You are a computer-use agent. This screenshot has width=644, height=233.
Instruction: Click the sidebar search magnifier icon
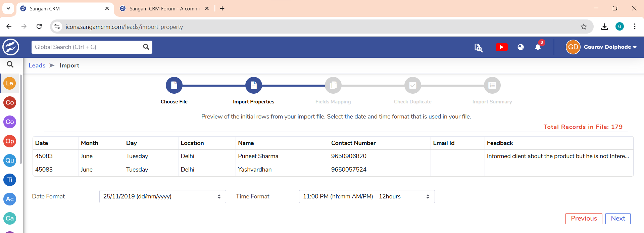click(x=10, y=64)
